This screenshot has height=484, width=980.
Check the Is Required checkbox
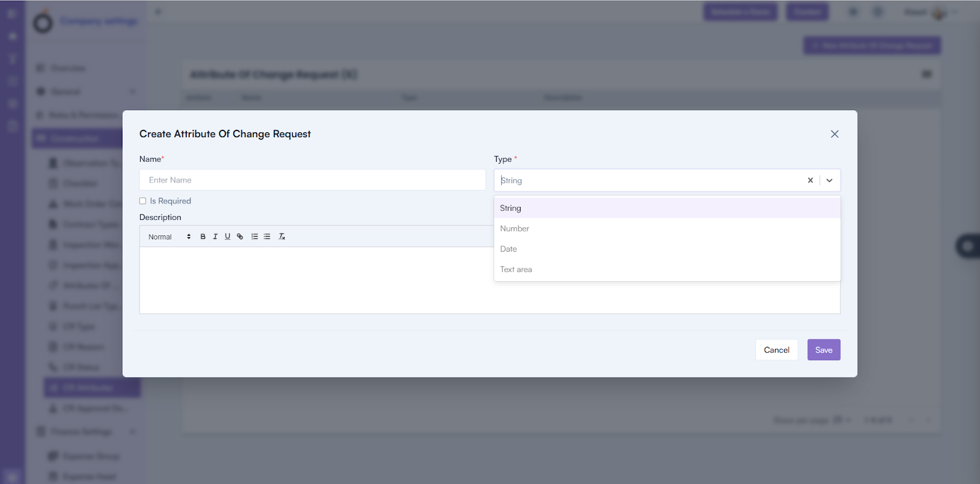tap(143, 201)
